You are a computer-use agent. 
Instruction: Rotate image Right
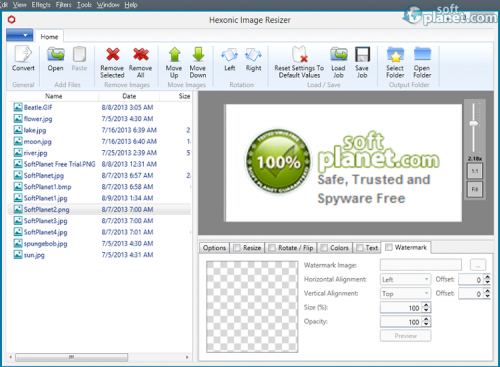click(x=253, y=55)
